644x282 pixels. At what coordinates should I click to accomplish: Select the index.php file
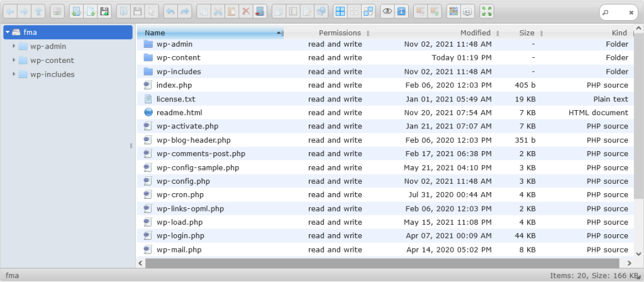[386, 85]
